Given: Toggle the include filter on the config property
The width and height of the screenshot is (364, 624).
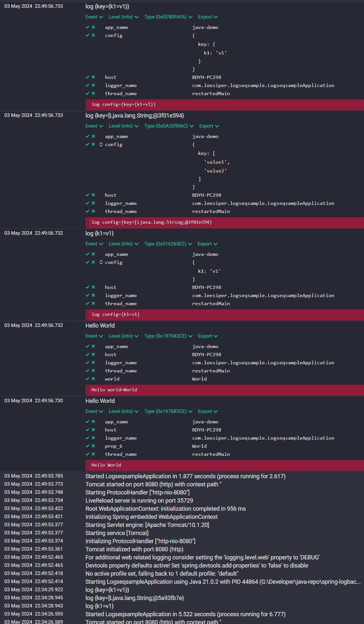Looking at the screenshot, I should click(x=87, y=36).
